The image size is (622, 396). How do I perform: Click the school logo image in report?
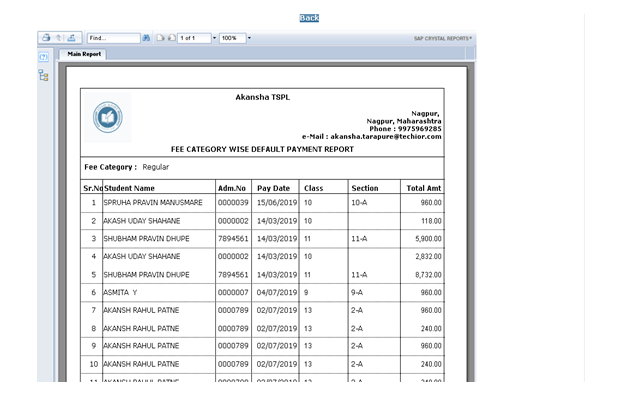pyautogui.click(x=108, y=117)
